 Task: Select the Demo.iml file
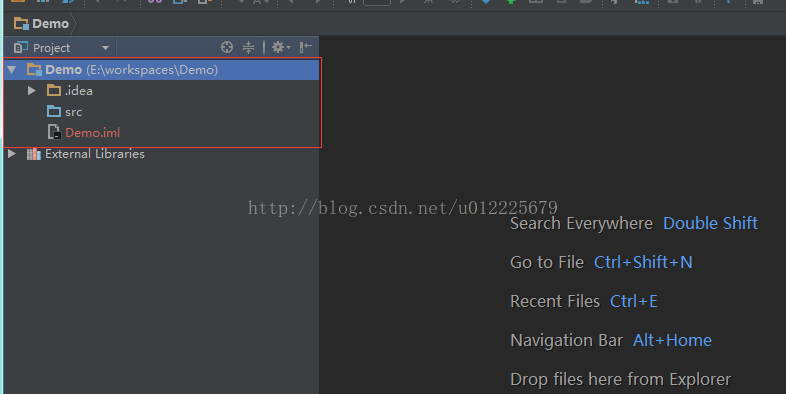(84, 133)
